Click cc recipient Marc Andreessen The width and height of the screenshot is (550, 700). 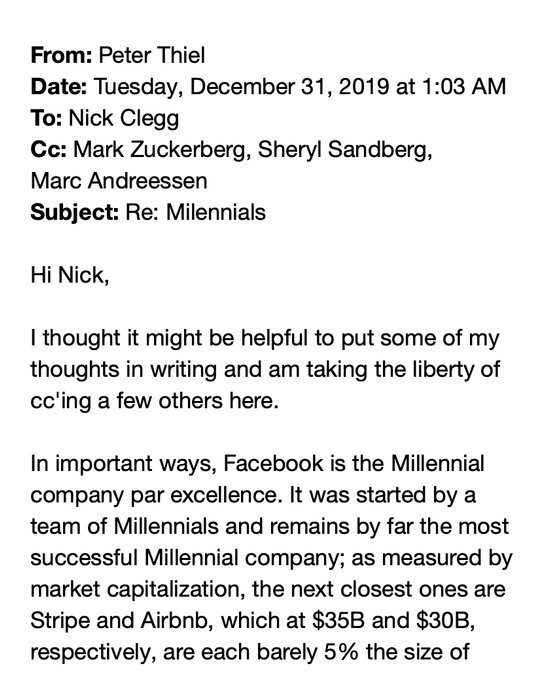119,181
